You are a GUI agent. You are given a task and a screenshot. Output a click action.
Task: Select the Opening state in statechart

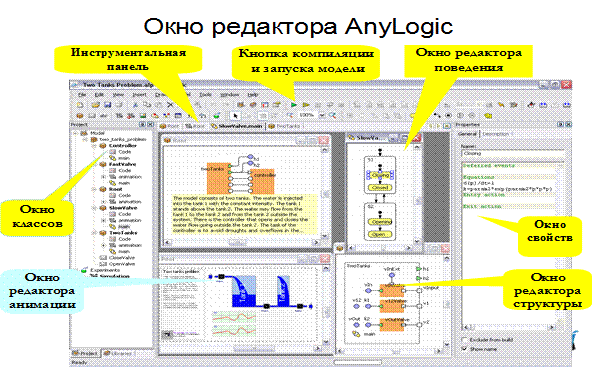click(x=380, y=222)
